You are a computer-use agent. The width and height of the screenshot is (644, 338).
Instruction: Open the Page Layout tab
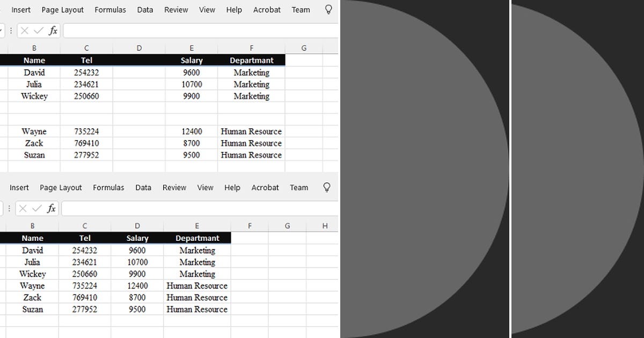pyautogui.click(x=62, y=9)
